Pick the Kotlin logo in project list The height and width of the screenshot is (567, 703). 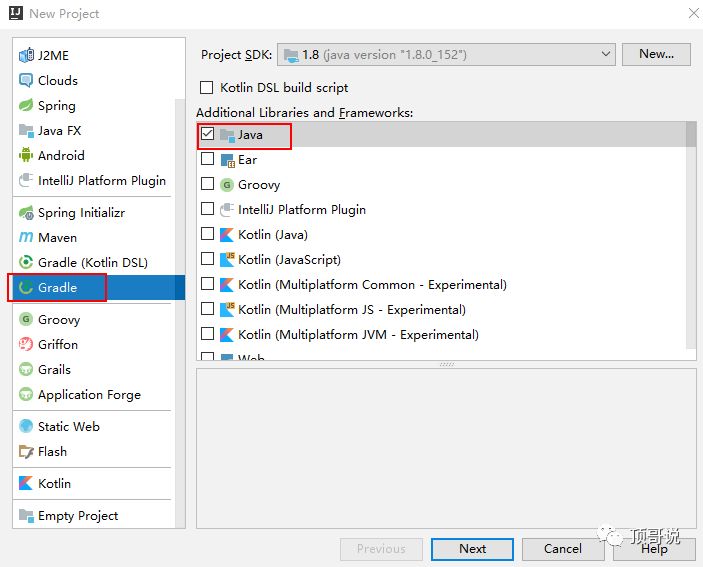pos(26,483)
